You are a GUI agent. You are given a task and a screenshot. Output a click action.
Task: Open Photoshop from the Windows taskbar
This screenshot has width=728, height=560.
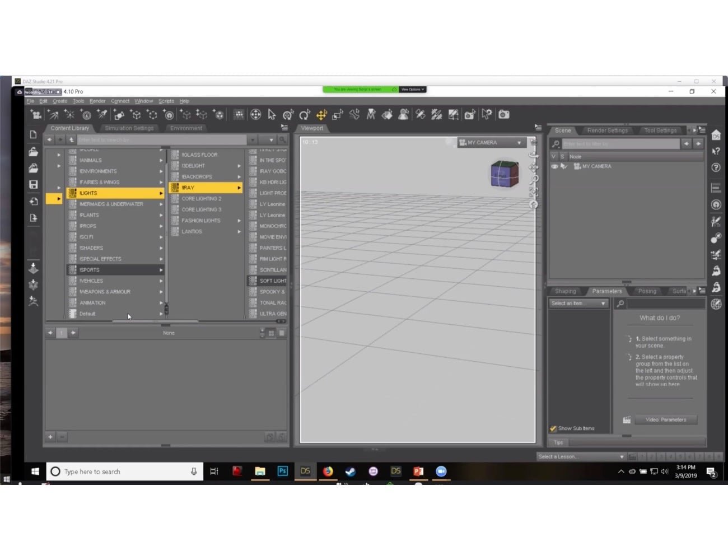[283, 472]
